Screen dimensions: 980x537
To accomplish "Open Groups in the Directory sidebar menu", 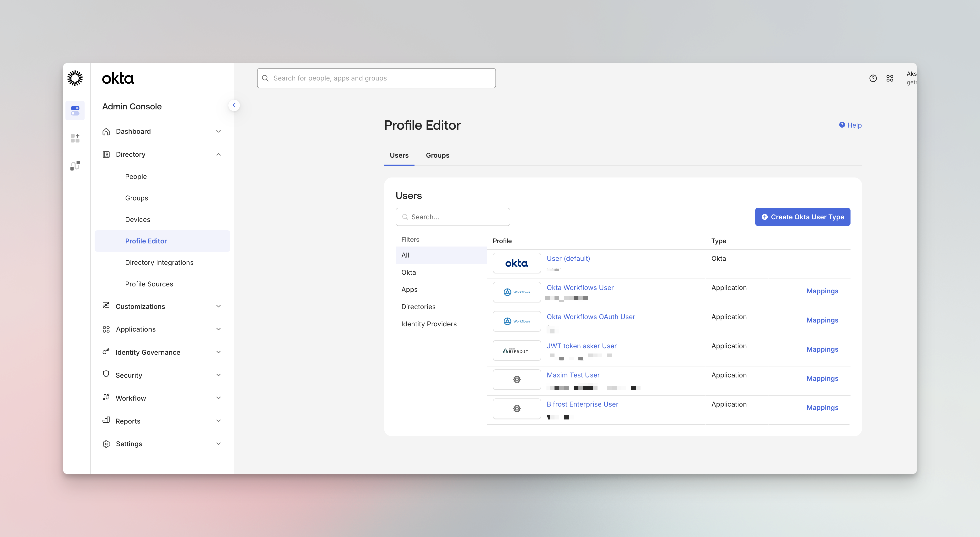I will [137, 198].
